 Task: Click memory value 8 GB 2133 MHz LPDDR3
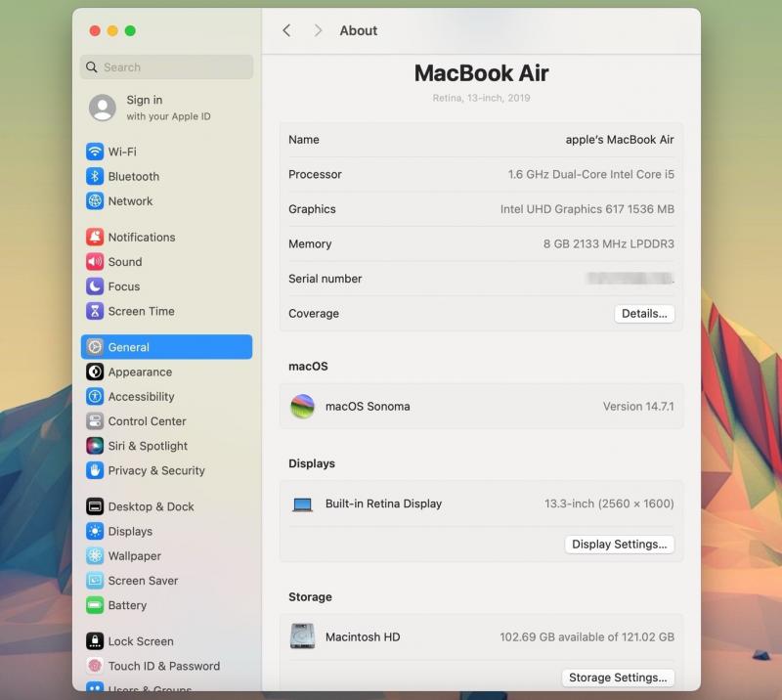[x=608, y=244]
